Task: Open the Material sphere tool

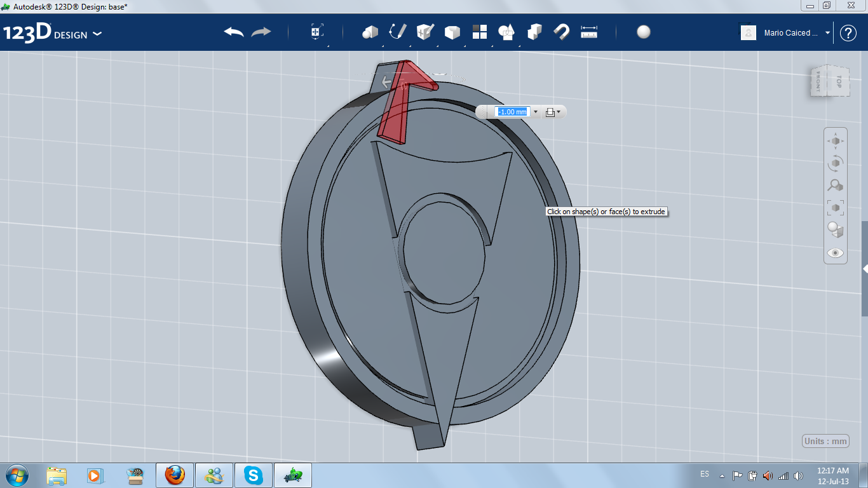Action: click(644, 32)
